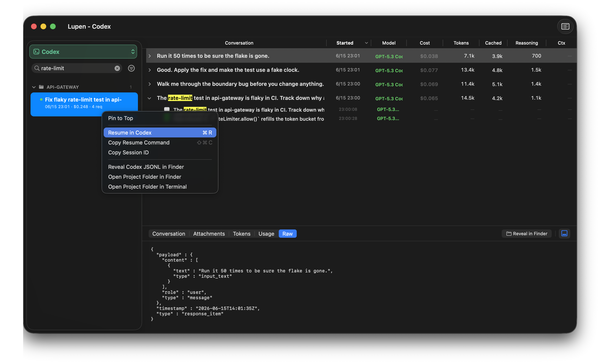Switch to the Attachments tab

pos(209,234)
